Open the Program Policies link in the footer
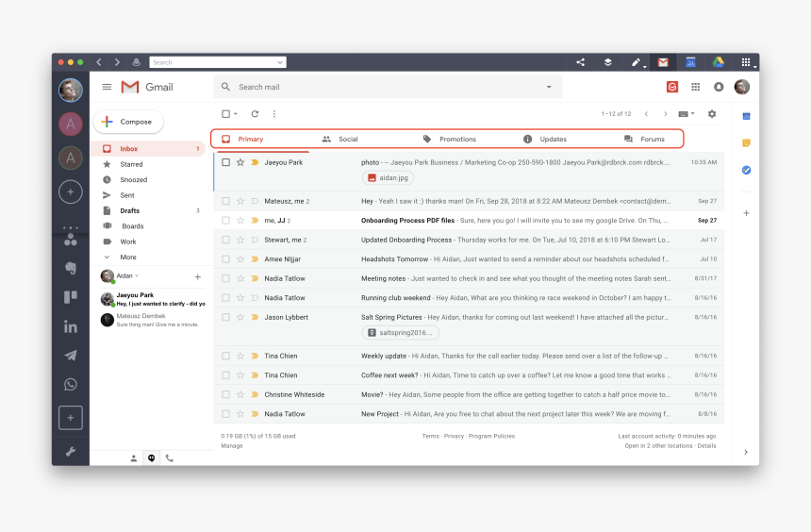 [491, 437]
